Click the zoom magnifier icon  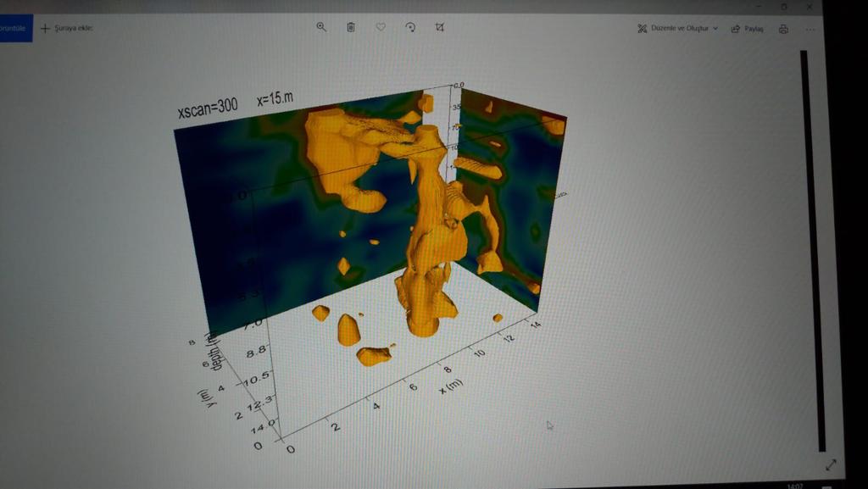[321, 27]
